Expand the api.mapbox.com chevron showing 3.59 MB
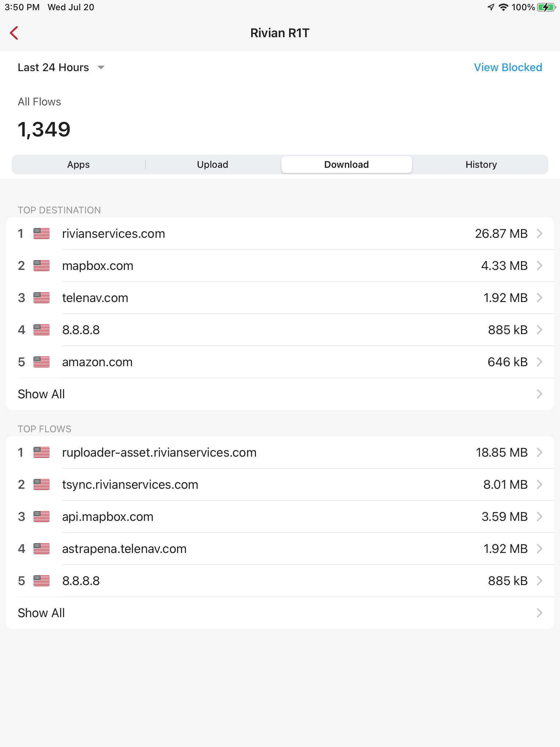Screen dimensions: 560x747 coord(540,516)
